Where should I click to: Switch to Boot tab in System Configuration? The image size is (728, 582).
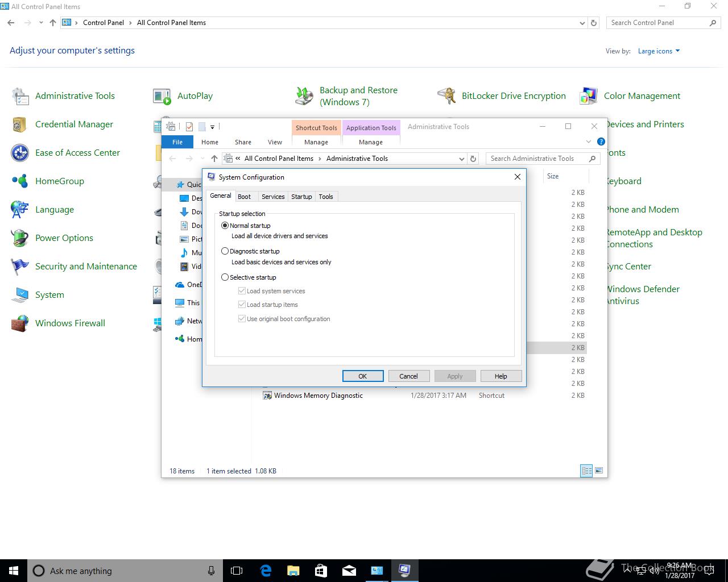pos(244,197)
